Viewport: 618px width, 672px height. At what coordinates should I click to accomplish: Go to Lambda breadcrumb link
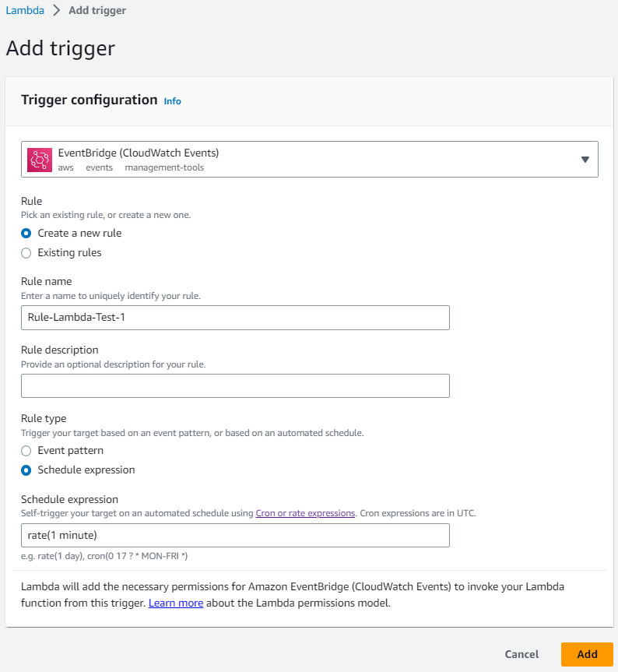point(25,11)
